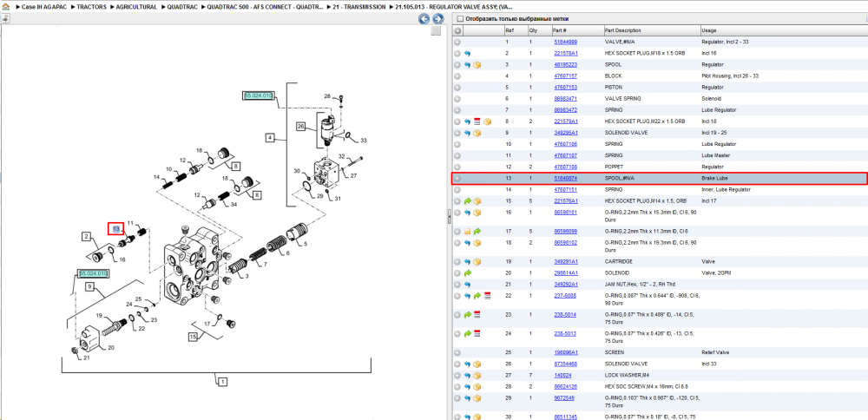Click green arrow icon in ref 15 row
Viewport: 868px width, 420px height.
pos(467,200)
